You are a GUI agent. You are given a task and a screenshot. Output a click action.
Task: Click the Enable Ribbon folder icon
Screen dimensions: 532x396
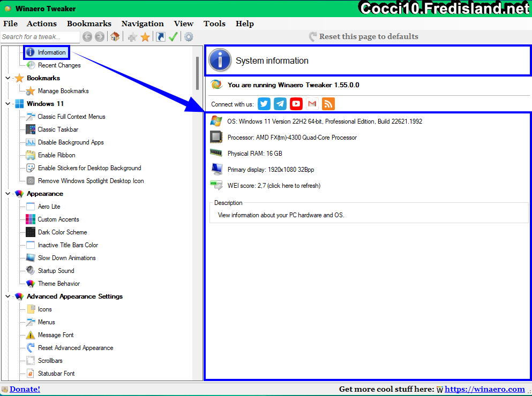[31, 155]
